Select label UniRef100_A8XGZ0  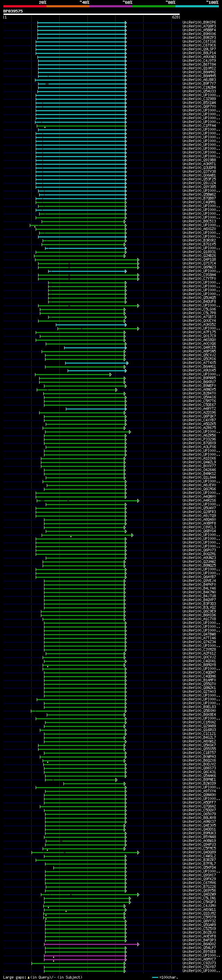click(199, 229)
